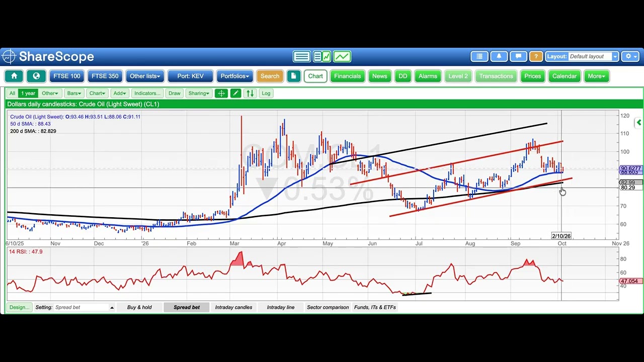Open the Chart dropdown in chart toolbar
The width and height of the screenshot is (644, 362).
pyautogui.click(x=98, y=93)
